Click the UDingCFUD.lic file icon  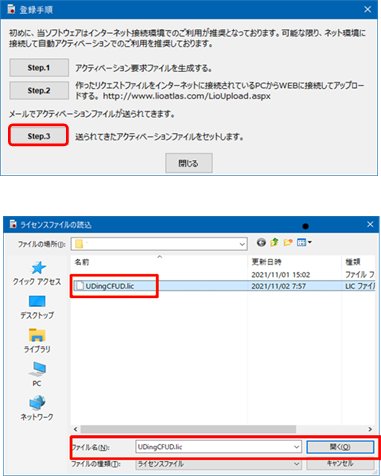tap(80, 286)
